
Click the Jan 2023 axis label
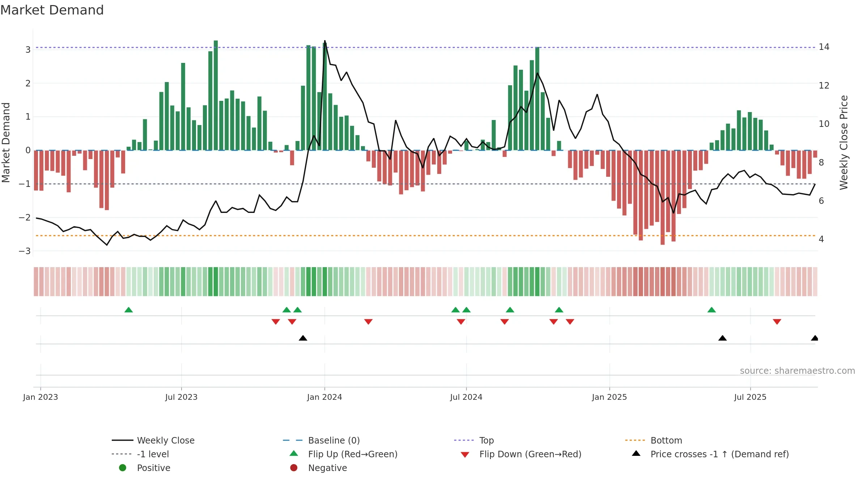click(x=41, y=397)
